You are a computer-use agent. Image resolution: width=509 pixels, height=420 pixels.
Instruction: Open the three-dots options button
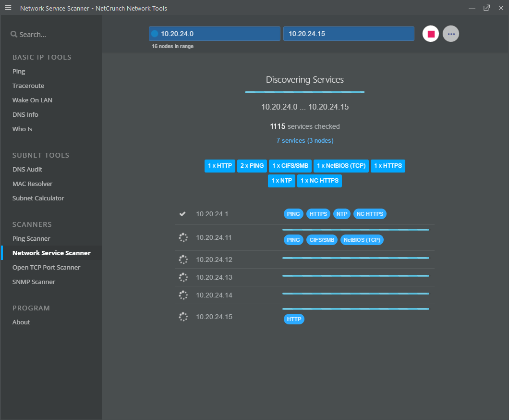coord(451,34)
